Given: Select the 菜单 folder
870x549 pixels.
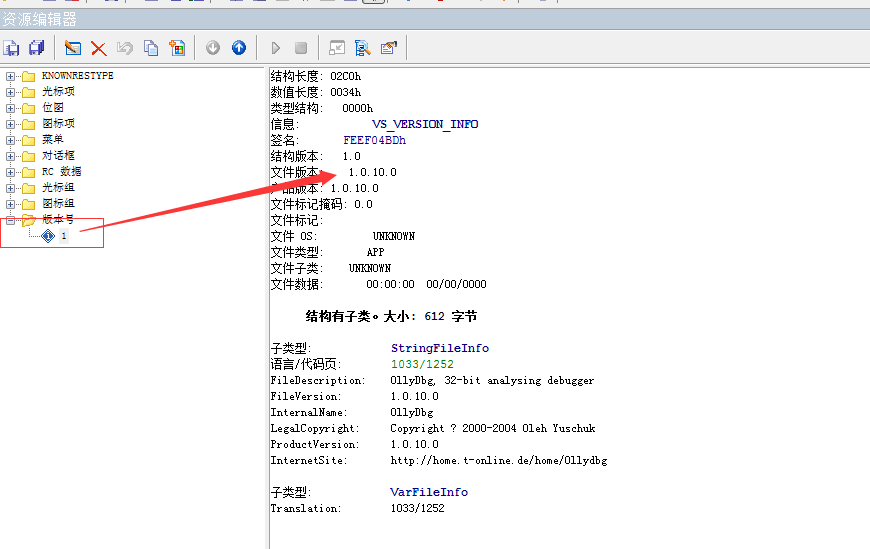Looking at the screenshot, I should click(x=53, y=139).
